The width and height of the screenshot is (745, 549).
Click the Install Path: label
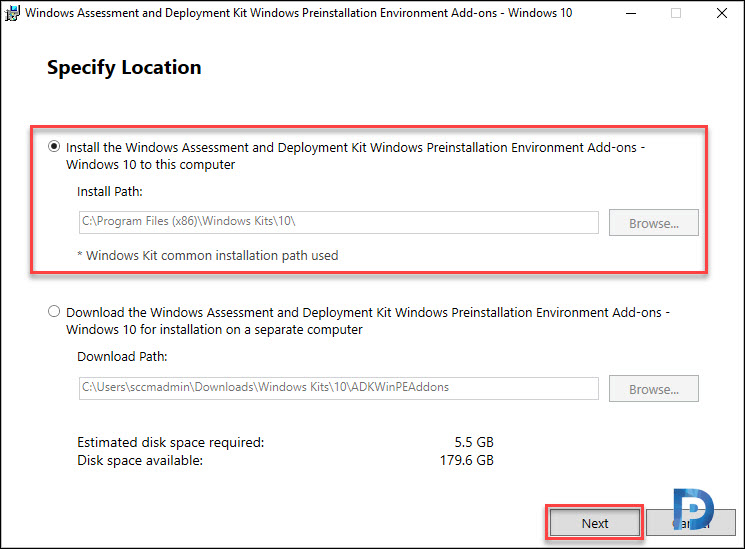[110, 192]
